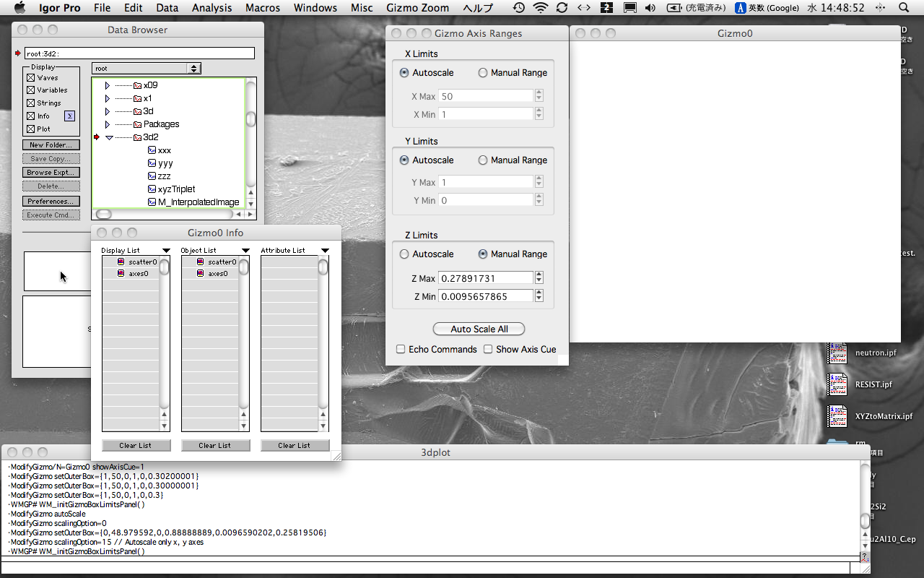Select axes0 icon in Object List
Image resolution: width=924 pixels, height=578 pixels.
click(201, 274)
